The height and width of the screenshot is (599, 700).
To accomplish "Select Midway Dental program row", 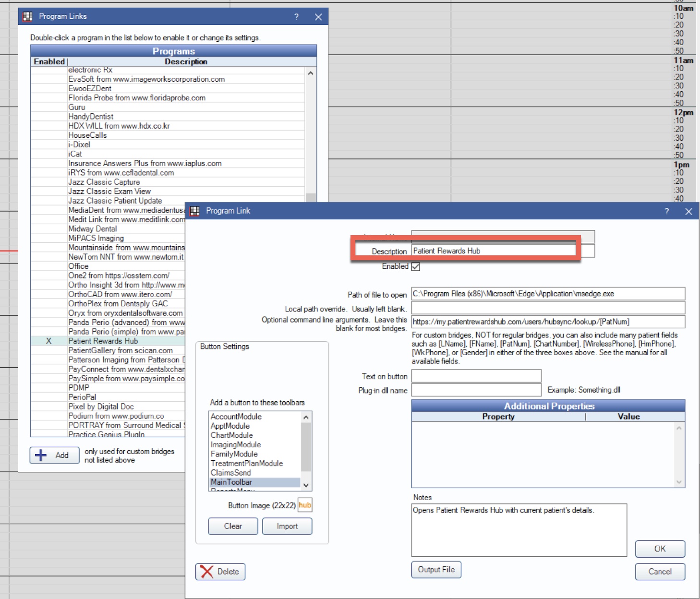I will (108, 229).
